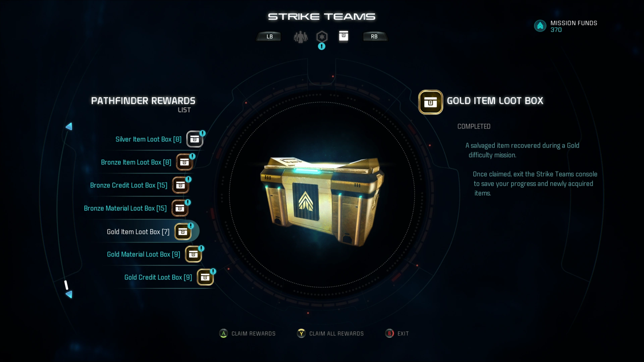This screenshot has width=644, height=362.
Task: Click the Gold Credit Loot Box chest icon
Action: pos(205,278)
